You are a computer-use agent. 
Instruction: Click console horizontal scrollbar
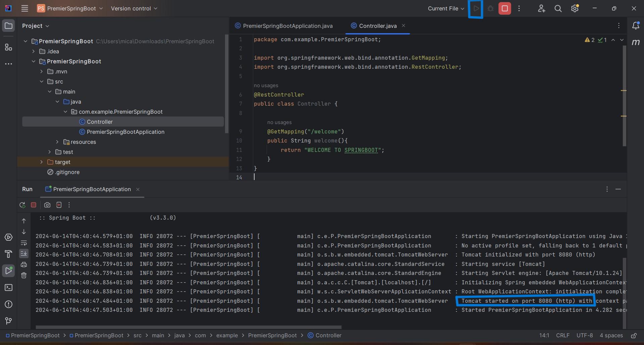point(189,327)
